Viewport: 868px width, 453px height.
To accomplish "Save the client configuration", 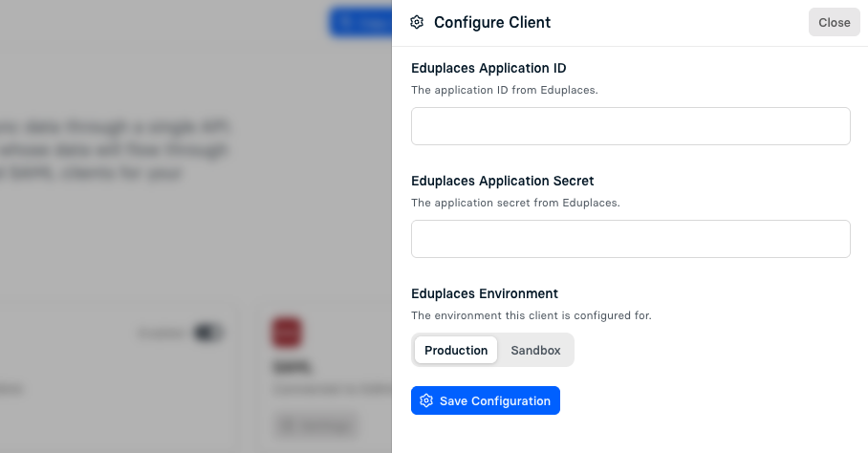I will click(x=486, y=400).
